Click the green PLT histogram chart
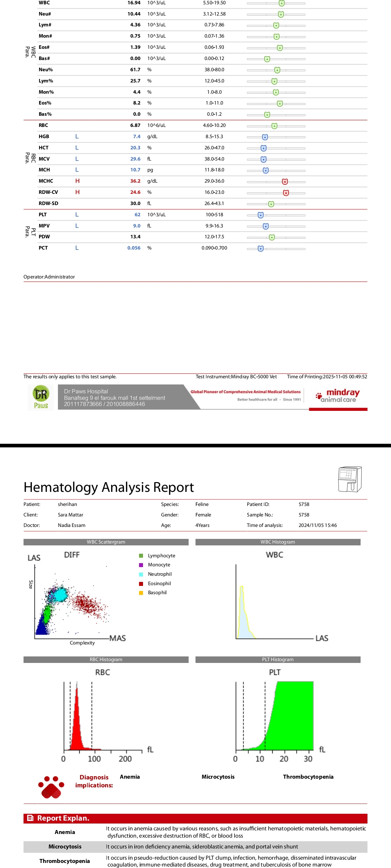 pyautogui.click(x=290, y=720)
